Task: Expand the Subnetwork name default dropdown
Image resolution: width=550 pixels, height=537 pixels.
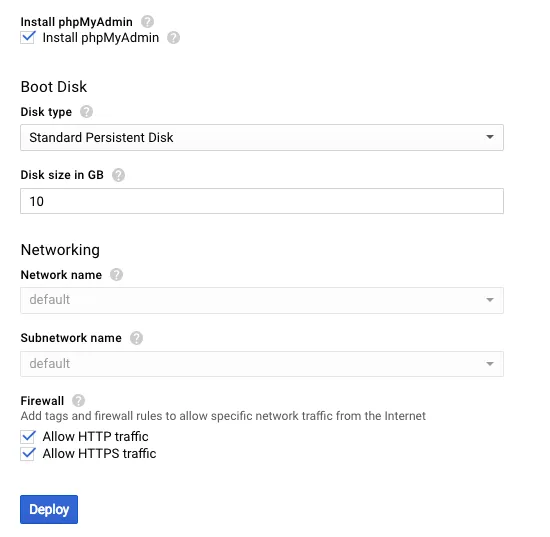Action: point(262,364)
